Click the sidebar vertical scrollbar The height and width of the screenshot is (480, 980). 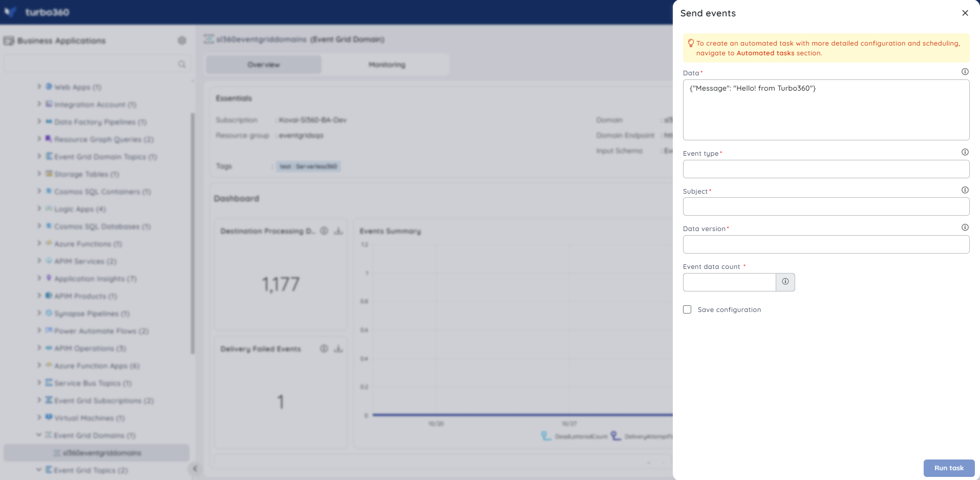[193, 233]
